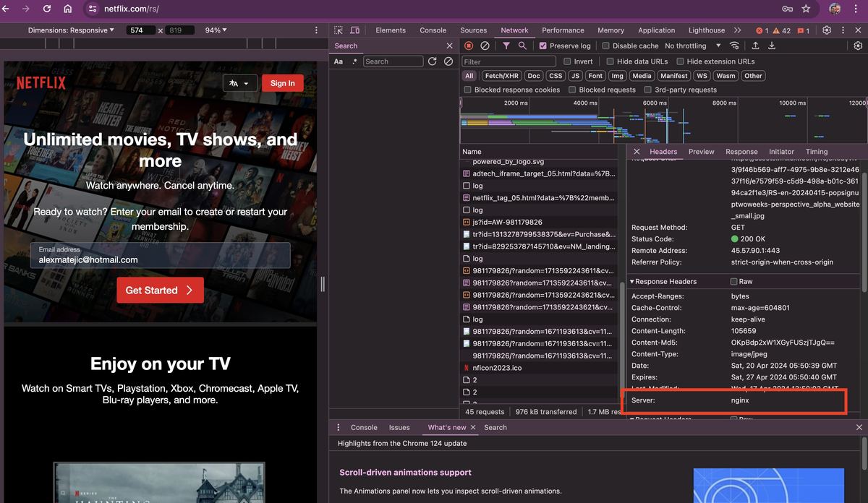Check the Invert filter checkbox
Image resolution: width=868 pixels, height=503 pixels.
(567, 61)
